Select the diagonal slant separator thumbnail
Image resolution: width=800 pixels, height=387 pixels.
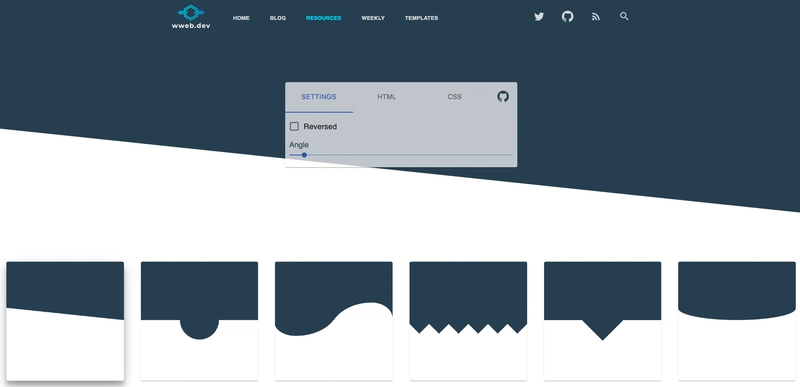coord(65,321)
